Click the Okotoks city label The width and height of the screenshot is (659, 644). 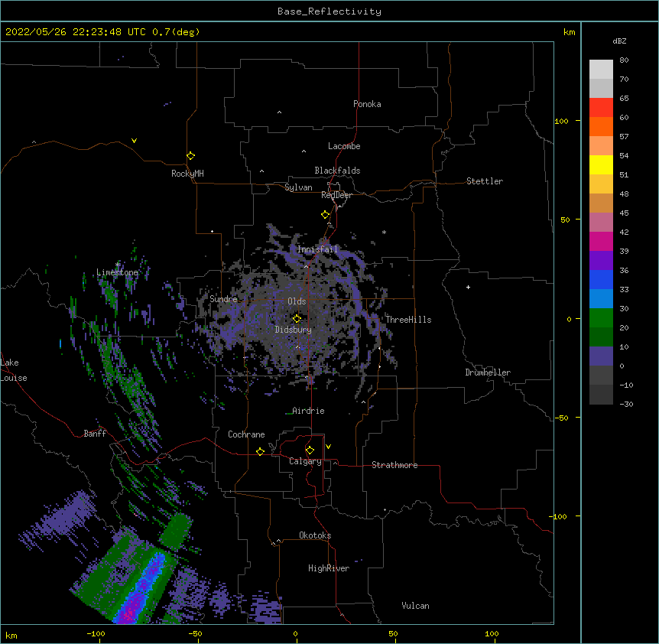click(x=315, y=535)
